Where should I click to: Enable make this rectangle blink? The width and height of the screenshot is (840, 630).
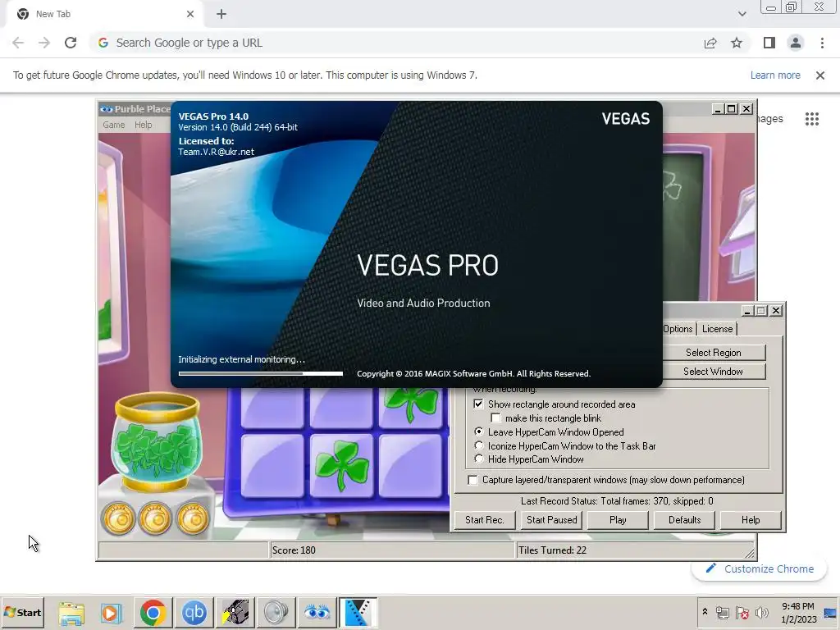(x=496, y=418)
